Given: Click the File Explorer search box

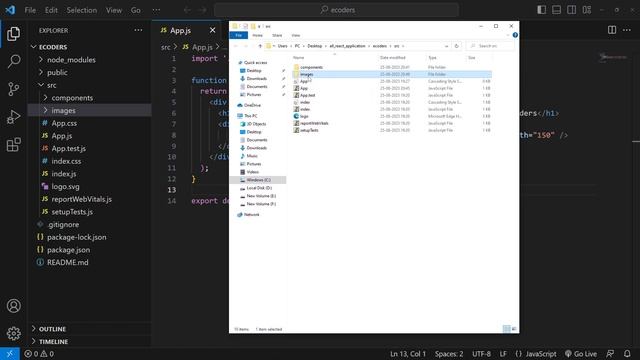Looking at the screenshot, I should [489, 46].
